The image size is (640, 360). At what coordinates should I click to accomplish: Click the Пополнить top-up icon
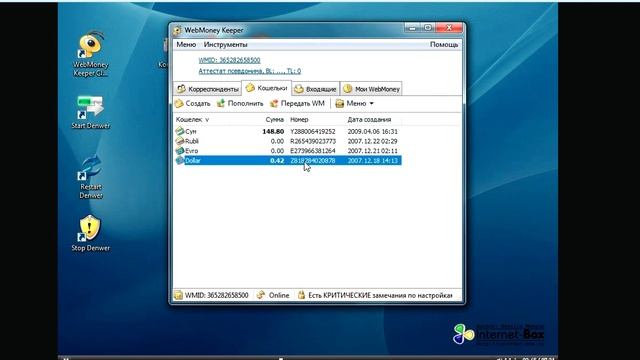pos(221,103)
